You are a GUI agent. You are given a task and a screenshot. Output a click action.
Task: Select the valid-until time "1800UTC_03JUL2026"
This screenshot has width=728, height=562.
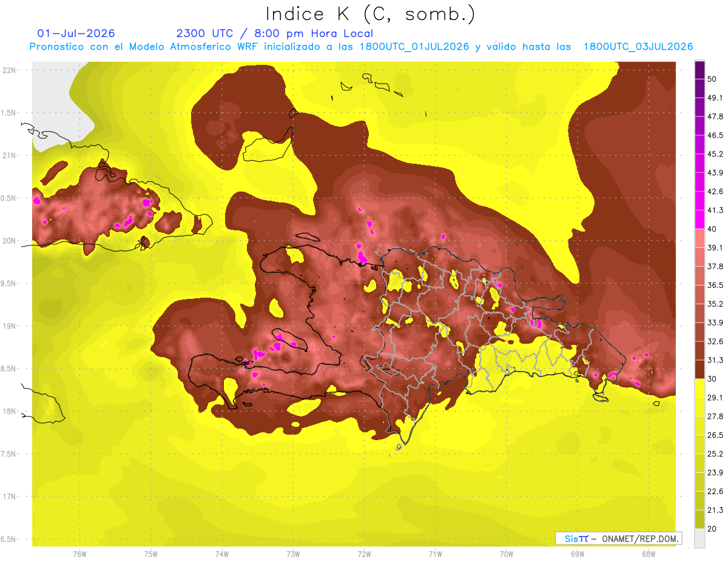point(638,47)
